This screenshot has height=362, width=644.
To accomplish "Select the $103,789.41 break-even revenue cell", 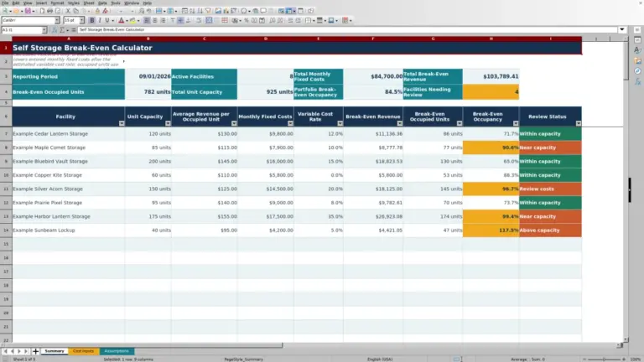I will [x=491, y=76].
